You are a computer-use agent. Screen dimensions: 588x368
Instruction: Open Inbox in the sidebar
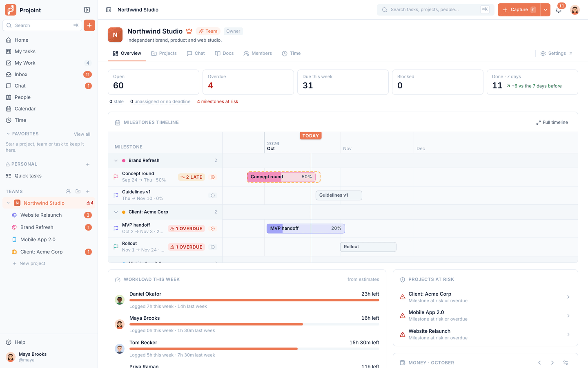(49, 74)
